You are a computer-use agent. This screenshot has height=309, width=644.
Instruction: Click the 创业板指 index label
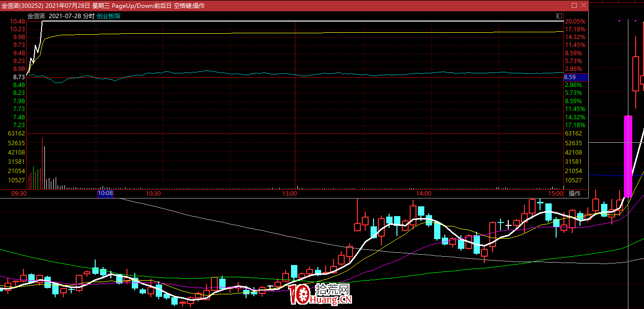[x=108, y=16]
